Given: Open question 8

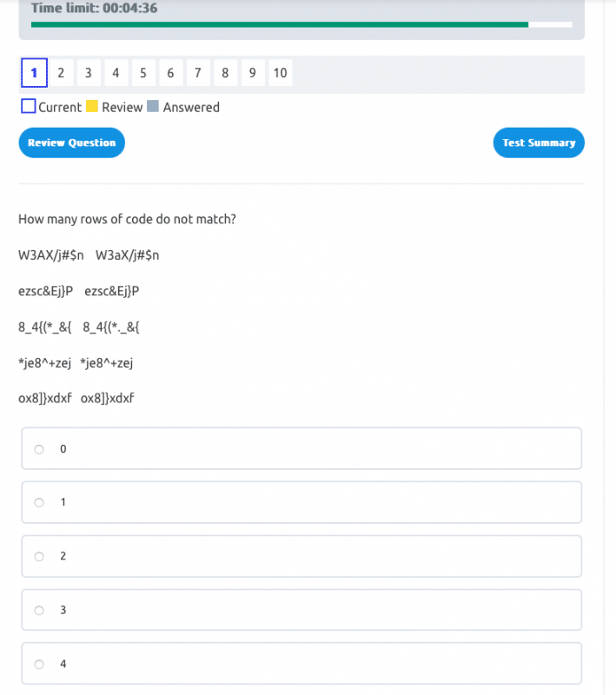Looking at the screenshot, I should pyautogui.click(x=225, y=73).
